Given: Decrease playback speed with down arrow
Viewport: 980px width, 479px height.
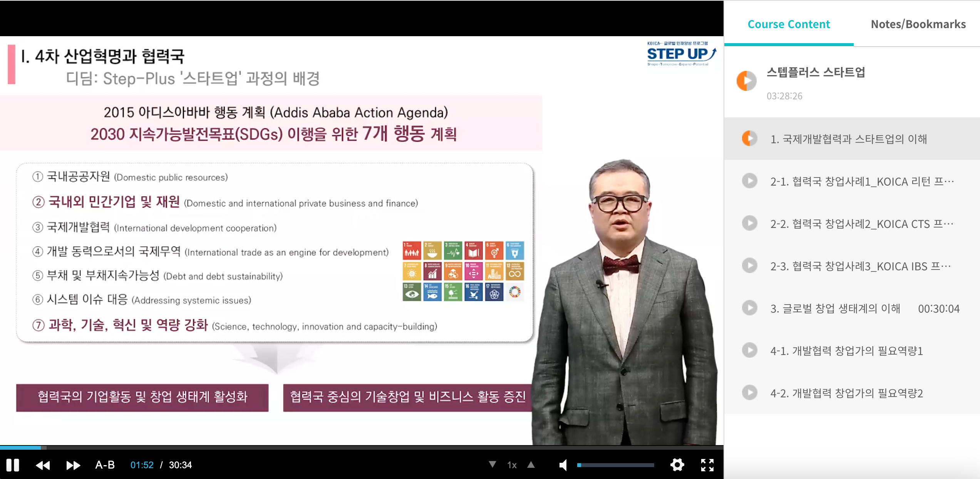Looking at the screenshot, I should (x=492, y=464).
